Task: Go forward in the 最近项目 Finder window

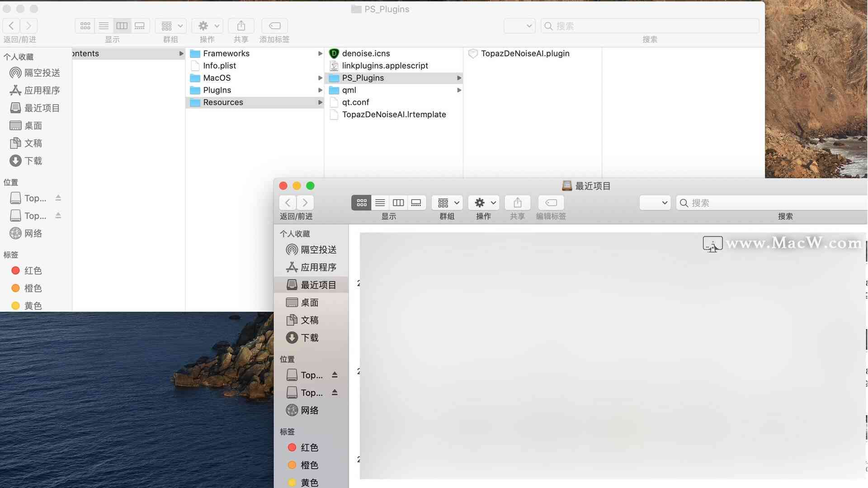Action: pyautogui.click(x=305, y=203)
